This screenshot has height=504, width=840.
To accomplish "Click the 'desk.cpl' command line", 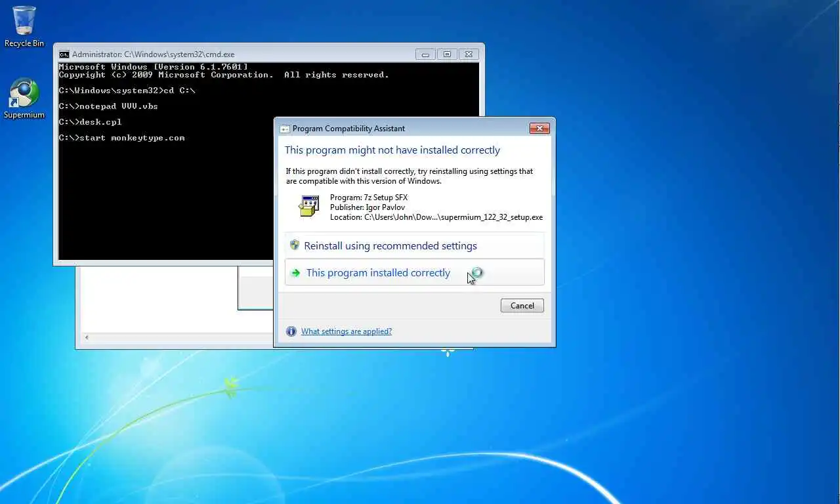I will [x=90, y=122].
